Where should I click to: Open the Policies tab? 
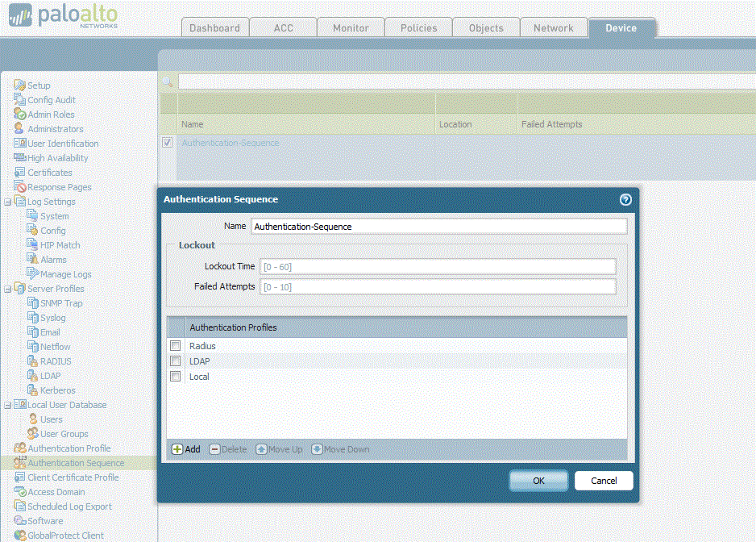(419, 28)
